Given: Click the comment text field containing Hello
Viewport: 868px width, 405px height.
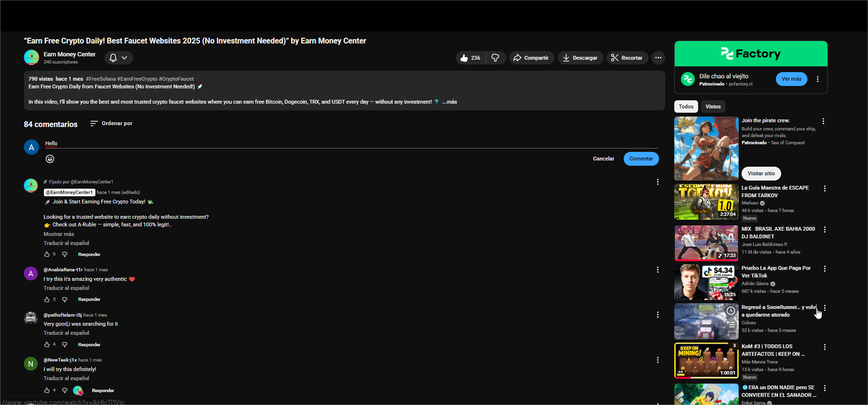Looking at the screenshot, I should pyautogui.click(x=352, y=143).
